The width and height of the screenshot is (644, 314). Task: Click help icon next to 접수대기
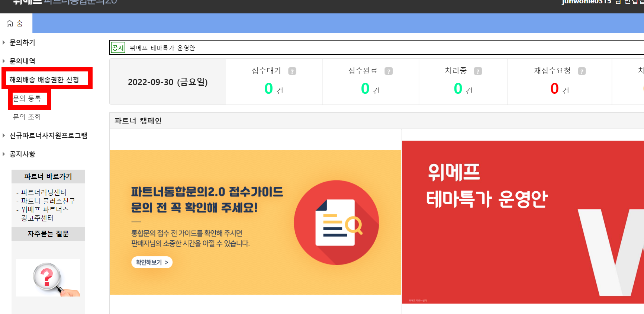(x=292, y=71)
